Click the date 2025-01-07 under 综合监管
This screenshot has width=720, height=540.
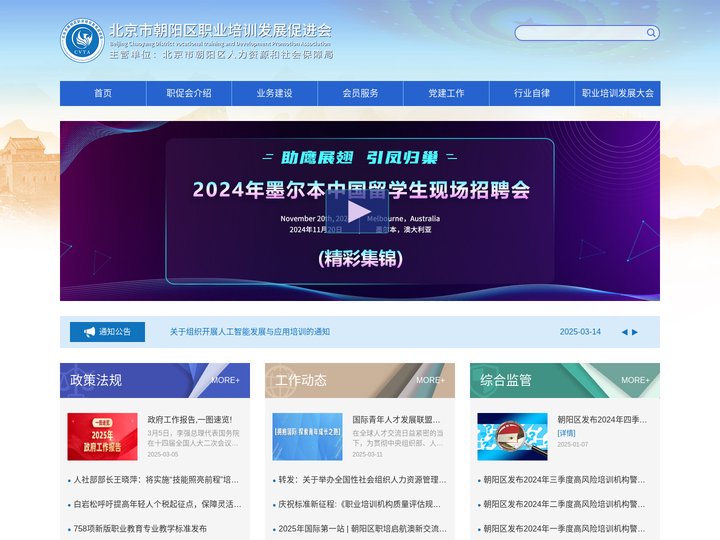tap(573, 444)
